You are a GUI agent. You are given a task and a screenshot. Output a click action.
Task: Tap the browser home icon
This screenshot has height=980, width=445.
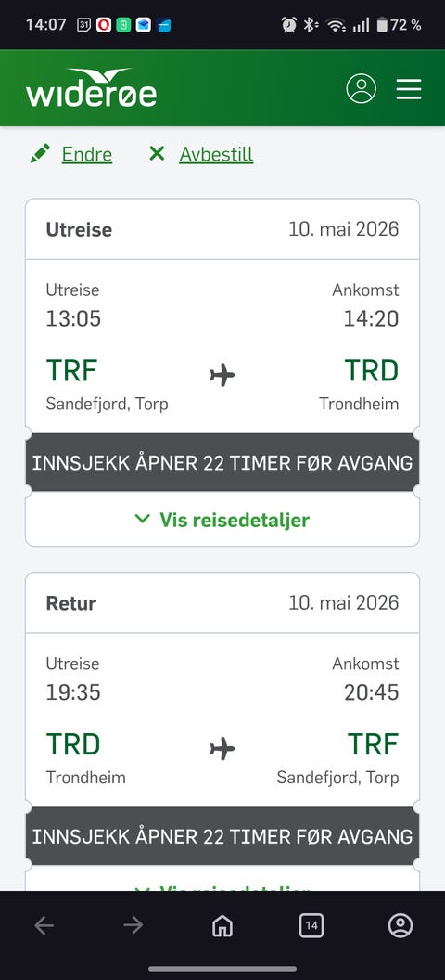222,925
